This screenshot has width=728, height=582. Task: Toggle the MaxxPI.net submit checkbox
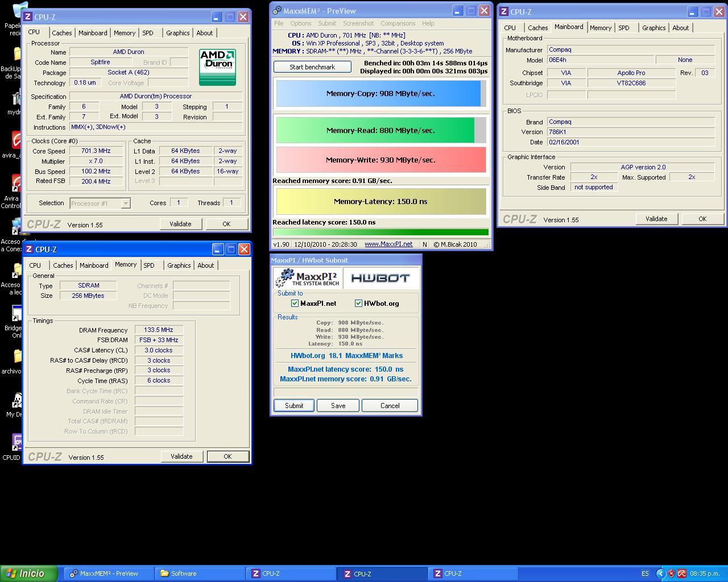coord(295,303)
